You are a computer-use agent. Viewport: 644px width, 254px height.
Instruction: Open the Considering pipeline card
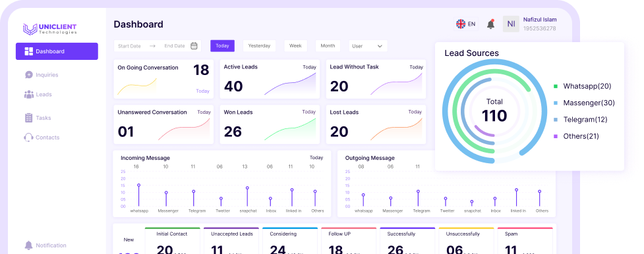(x=290, y=241)
